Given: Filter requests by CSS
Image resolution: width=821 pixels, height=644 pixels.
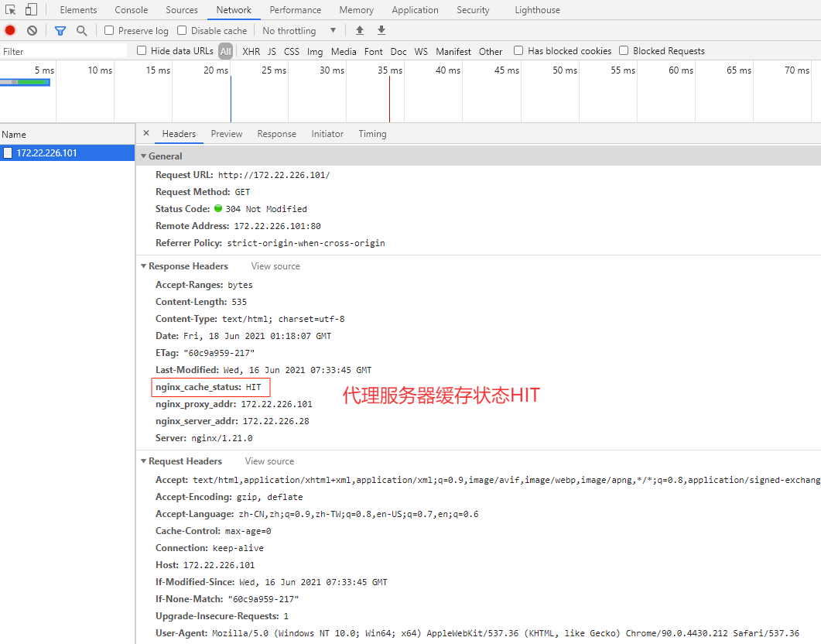Looking at the screenshot, I should click(292, 51).
